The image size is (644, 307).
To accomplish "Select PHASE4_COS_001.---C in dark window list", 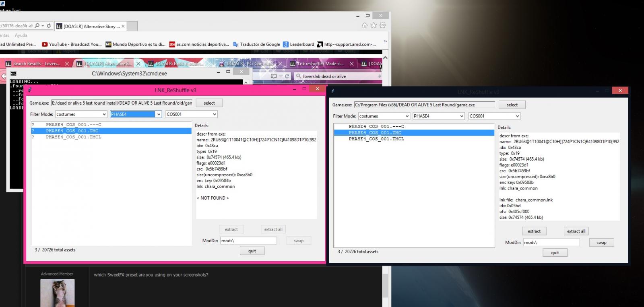I will [x=414, y=126].
